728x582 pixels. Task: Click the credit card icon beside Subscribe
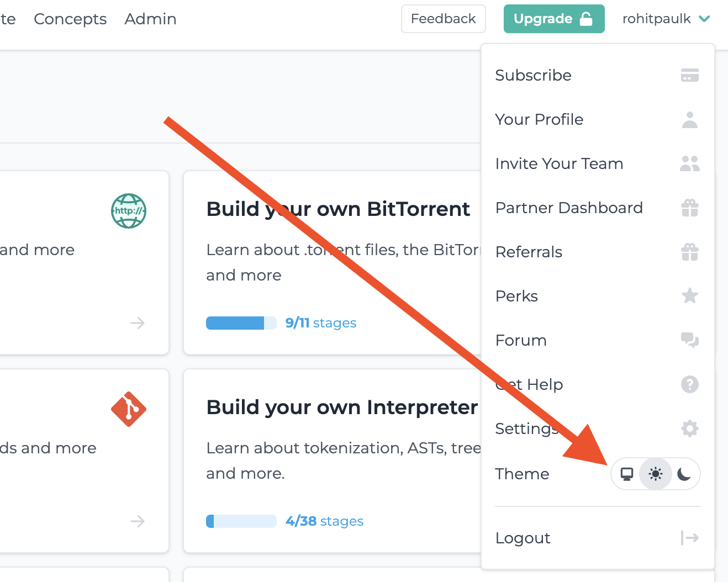[689, 75]
